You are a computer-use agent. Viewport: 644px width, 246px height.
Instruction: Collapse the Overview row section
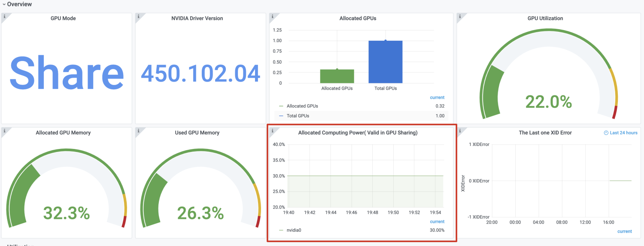click(17, 4)
